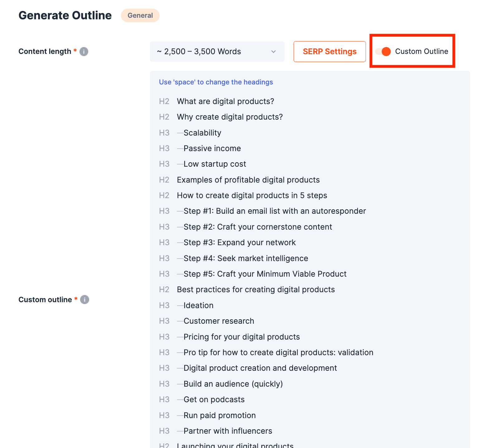Open SERP Settings
This screenshot has width=490, height=448.
coord(329,51)
